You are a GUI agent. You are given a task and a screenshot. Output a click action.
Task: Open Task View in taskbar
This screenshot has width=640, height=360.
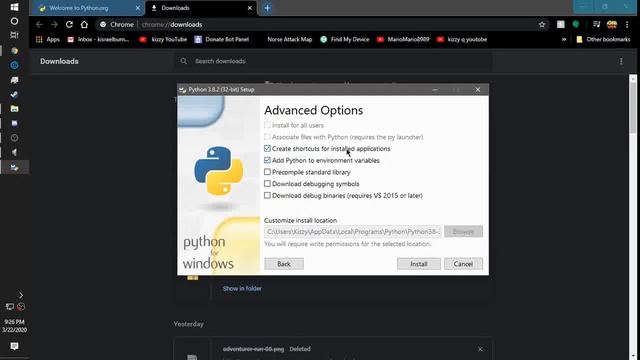point(14,35)
